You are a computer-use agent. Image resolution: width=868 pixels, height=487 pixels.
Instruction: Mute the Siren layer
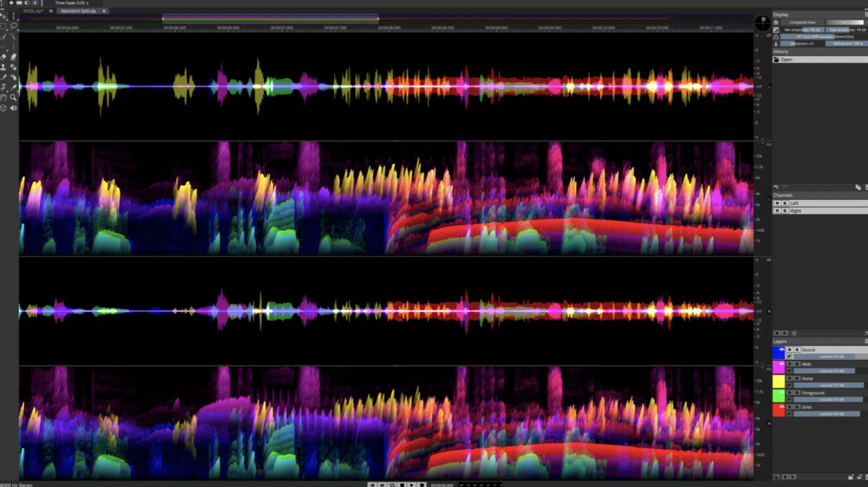click(790, 407)
